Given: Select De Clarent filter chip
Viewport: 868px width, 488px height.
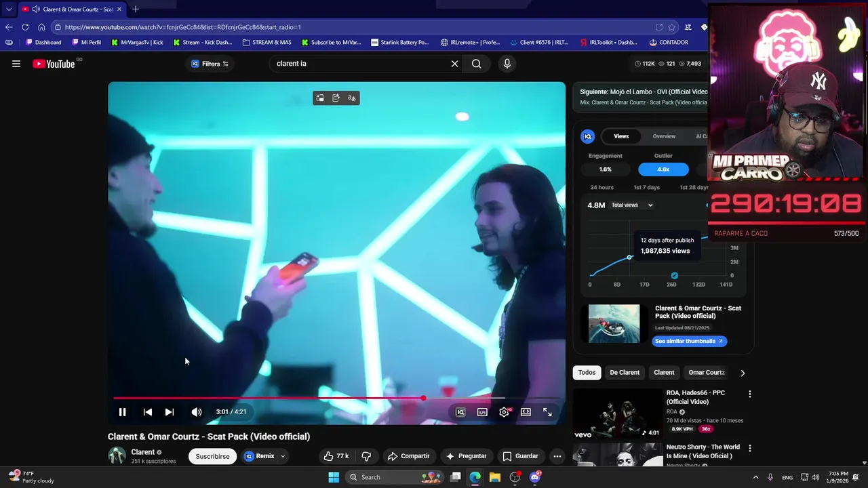Looking at the screenshot, I should pos(625,372).
